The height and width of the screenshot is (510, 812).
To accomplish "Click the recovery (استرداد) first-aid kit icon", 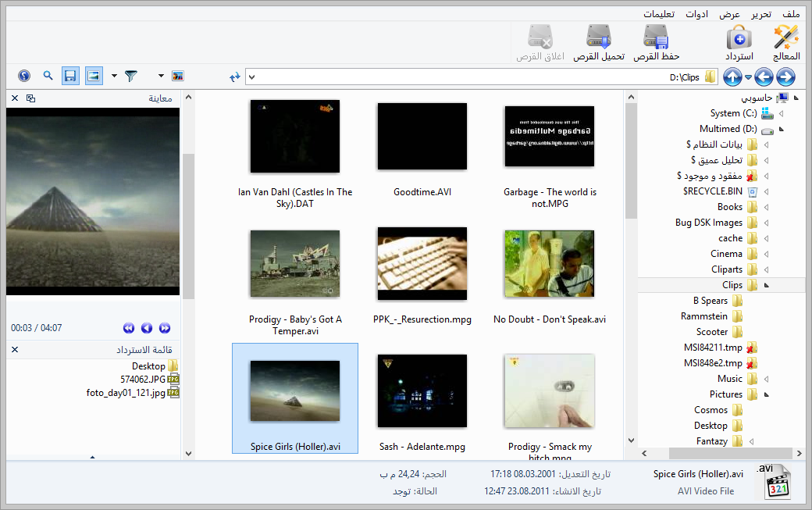I will (739, 37).
